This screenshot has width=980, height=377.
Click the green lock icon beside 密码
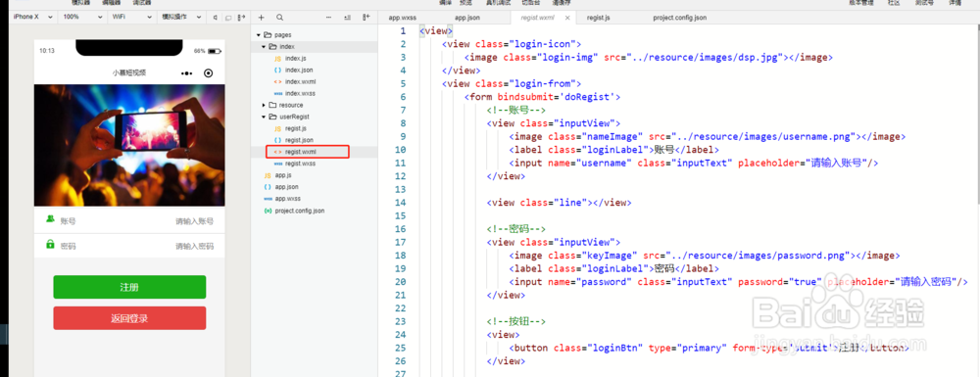pyautogui.click(x=50, y=245)
